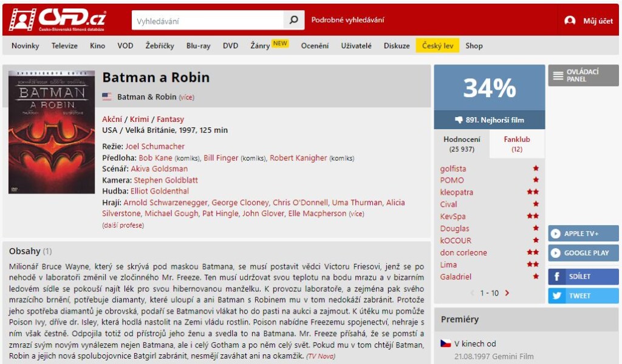This screenshot has height=364, width=622.
Task: Click the Akční genre link
Action: click(112, 120)
